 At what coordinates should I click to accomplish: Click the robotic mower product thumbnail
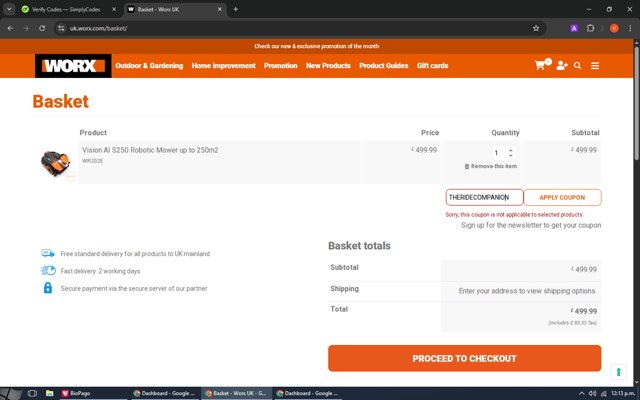coord(56,163)
